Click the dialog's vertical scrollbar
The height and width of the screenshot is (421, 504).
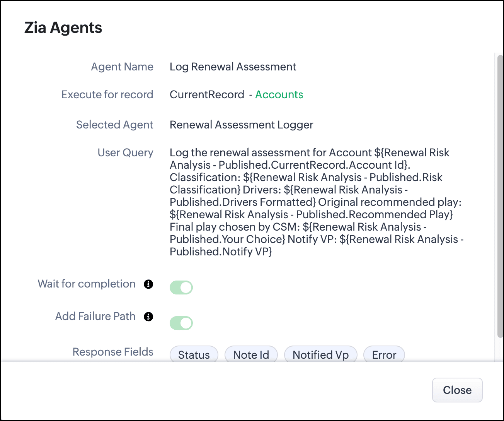pos(500,196)
